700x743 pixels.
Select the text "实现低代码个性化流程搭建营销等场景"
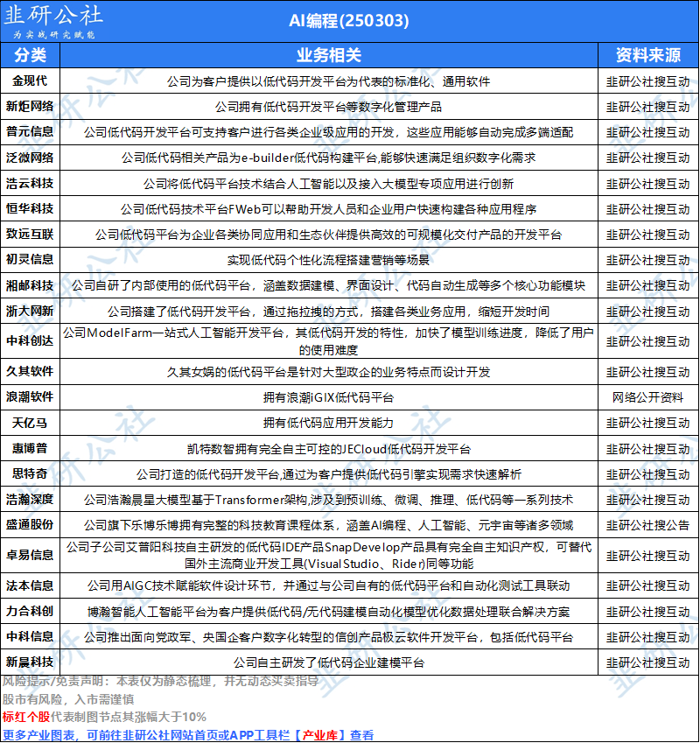(x=328, y=260)
